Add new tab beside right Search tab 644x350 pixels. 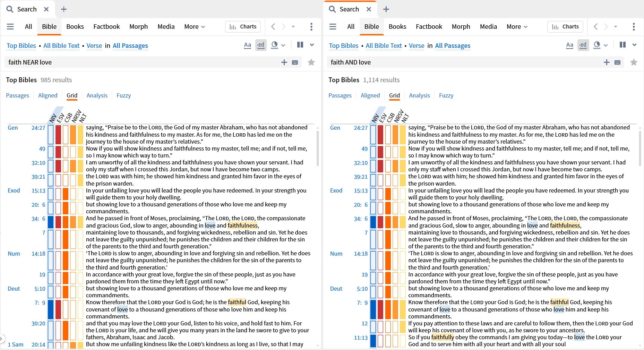pyautogui.click(x=386, y=9)
